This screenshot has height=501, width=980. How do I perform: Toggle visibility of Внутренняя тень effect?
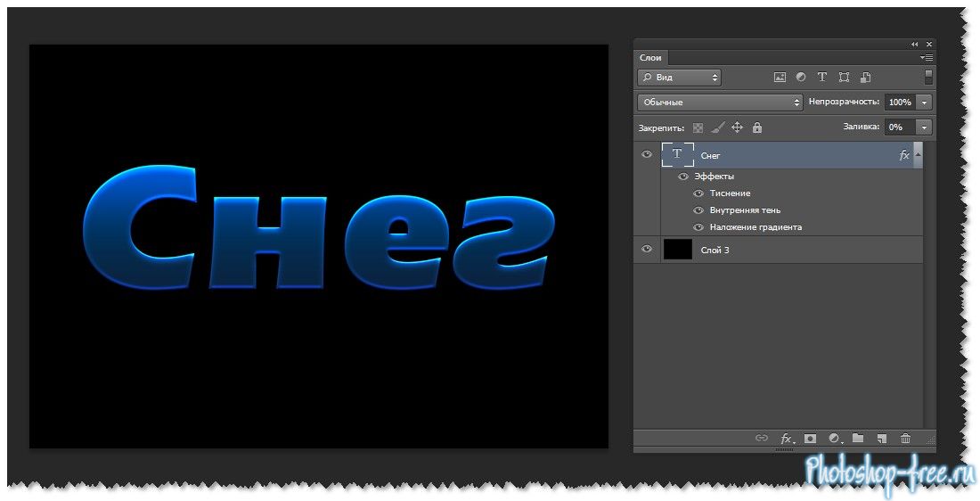(x=698, y=210)
